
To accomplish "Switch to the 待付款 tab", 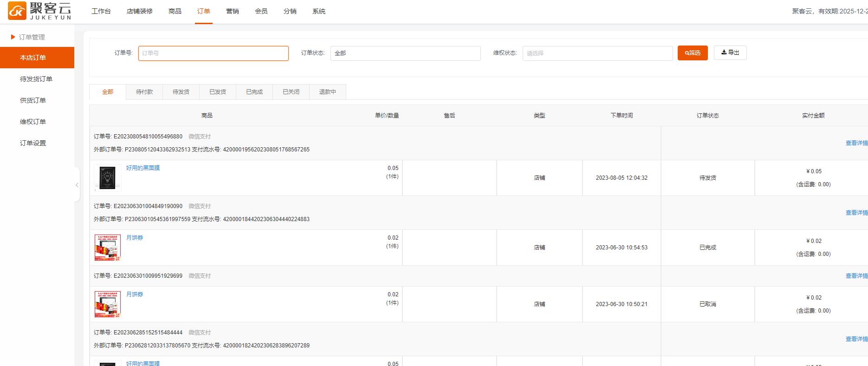I will tap(144, 92).
